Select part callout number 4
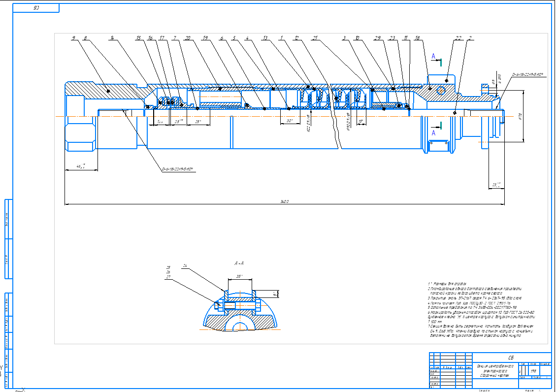The height and width of the screenshot is (392, 556). click(x=247, y=37)
